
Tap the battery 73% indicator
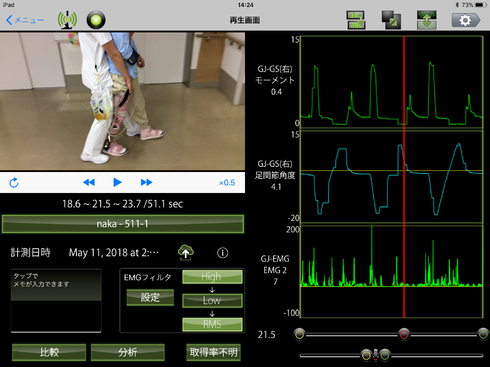pyautogui.click(x=475, y=5)
